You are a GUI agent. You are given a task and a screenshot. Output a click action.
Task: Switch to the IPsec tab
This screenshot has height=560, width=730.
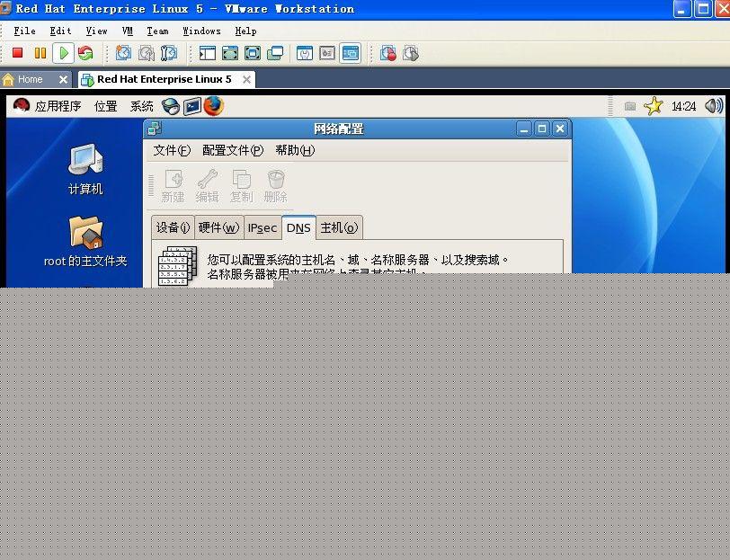(x=263, y=228)
